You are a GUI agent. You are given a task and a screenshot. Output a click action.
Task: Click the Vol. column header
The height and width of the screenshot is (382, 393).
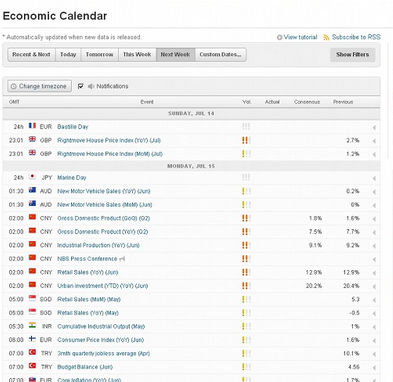247,102
